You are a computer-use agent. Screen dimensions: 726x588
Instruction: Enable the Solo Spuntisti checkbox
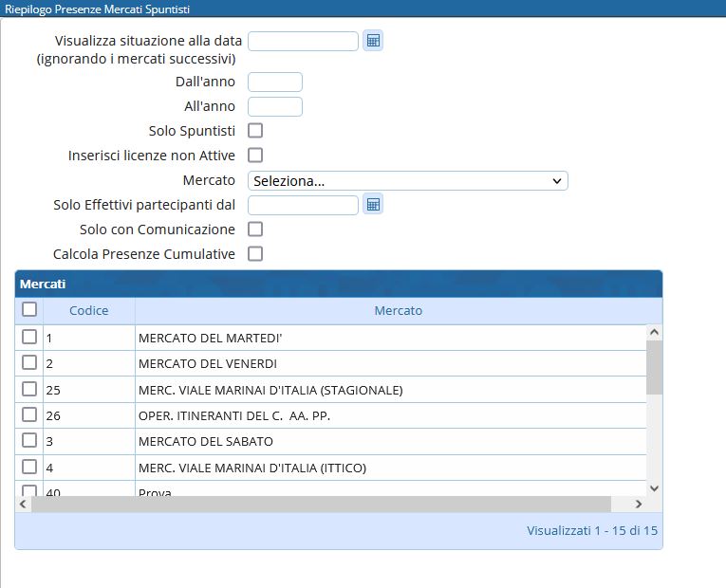pyautogui.click(x=255, y=131)
